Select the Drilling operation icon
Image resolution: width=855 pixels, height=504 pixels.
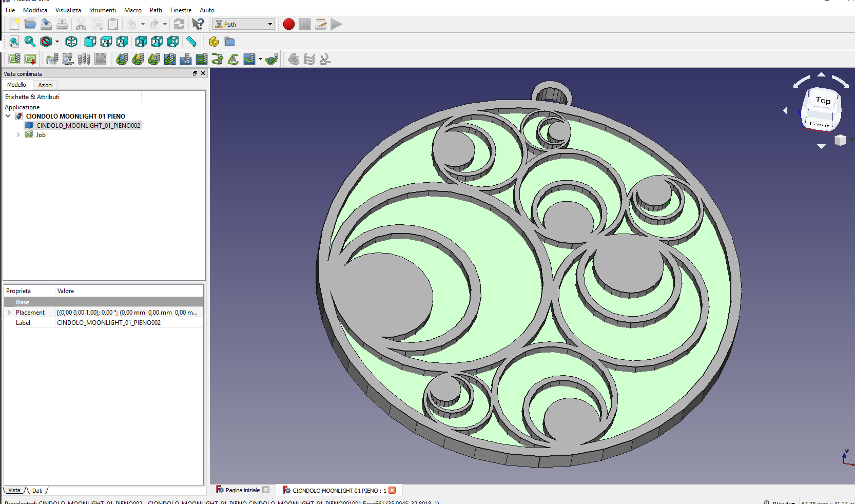click(186, 59)
